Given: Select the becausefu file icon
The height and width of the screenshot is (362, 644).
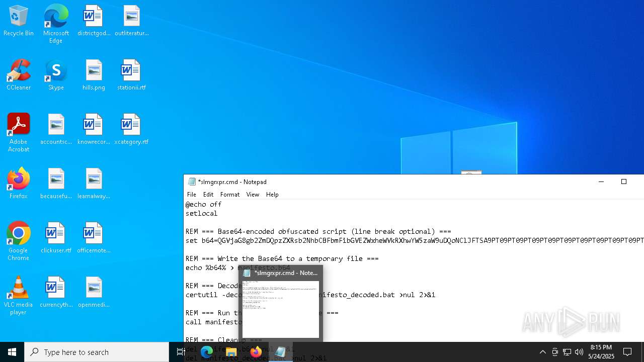Looking at the screenshot, I should click(x=56, y=184).
